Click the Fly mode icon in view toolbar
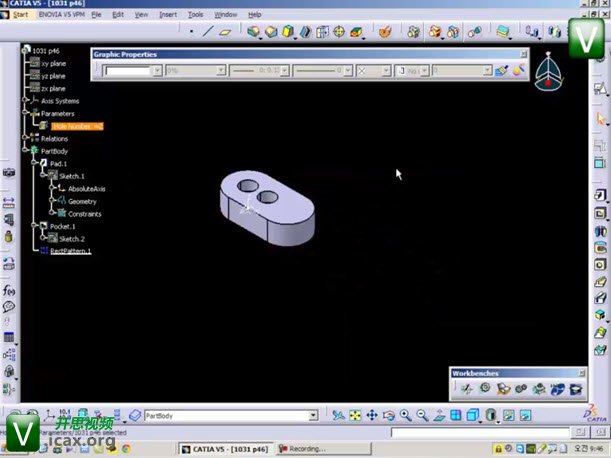The width and height of the screenshot is (611, 458). click(339, 415)
